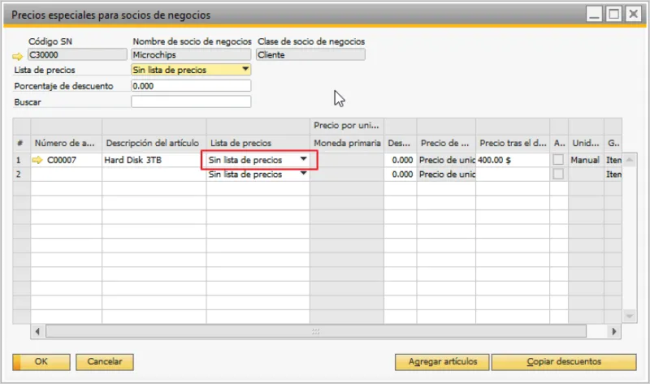This screenshot has width=650, height=384.
Task: Click the vertical scrollbar up arrow
Action: pyautogui.click(x=629, y=160)
